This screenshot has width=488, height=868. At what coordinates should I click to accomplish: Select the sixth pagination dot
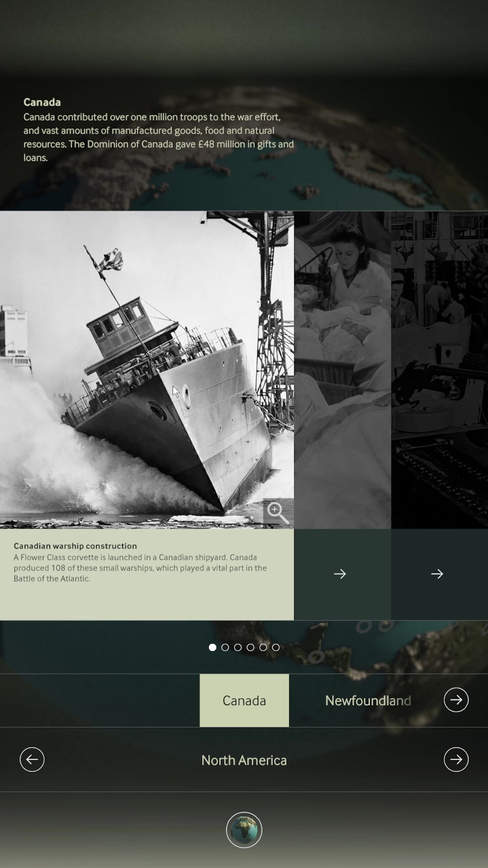(276, 647)
